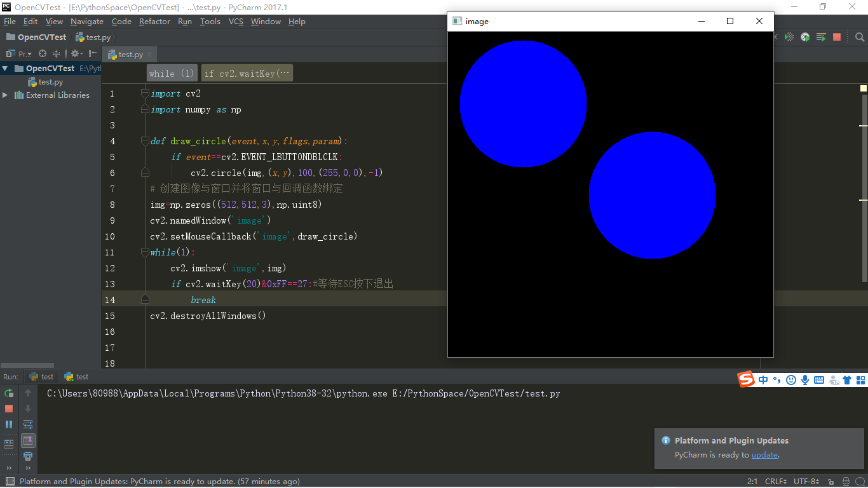Screen dimensions: 868x488
Task: Pause output in the Run panel
Action: pos(9,424)
